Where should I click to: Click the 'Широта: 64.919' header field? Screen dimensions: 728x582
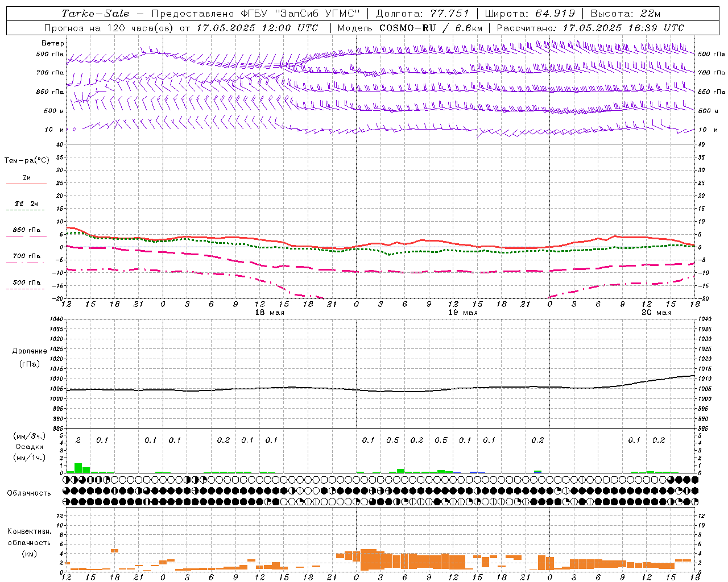click(530, 14)
